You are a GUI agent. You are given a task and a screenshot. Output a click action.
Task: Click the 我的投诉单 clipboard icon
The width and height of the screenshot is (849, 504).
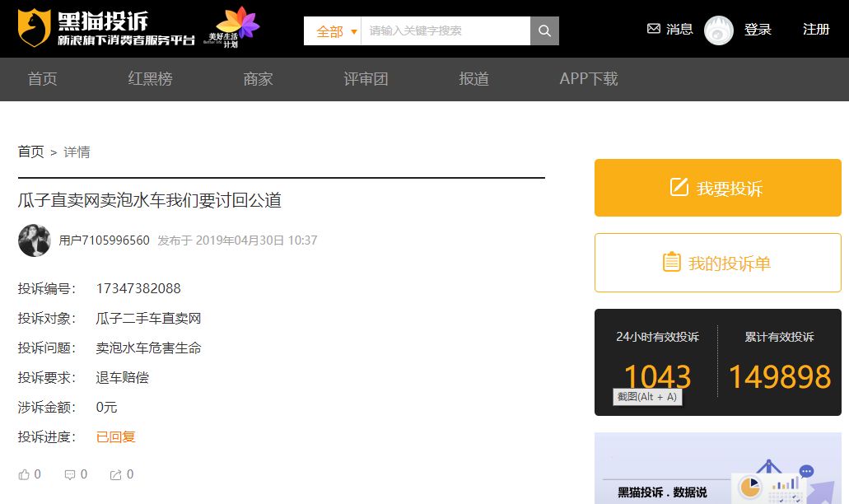pyautogui.click(x=671, y=262)
